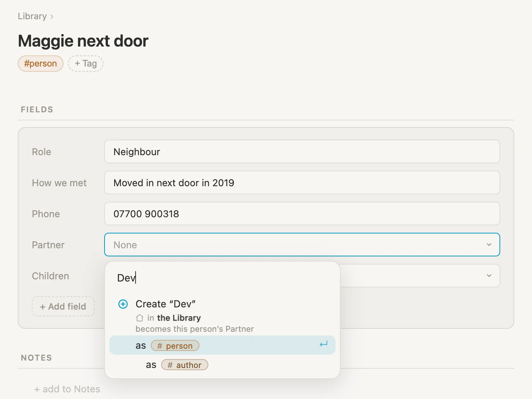The image size is (532, 399).
Task: Open the Library breadcrumb link
Action: click(x=33, y=16)
